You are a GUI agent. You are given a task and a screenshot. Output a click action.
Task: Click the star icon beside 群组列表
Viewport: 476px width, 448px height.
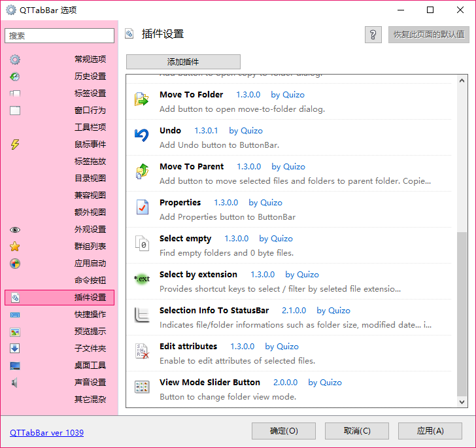point(15,247)
